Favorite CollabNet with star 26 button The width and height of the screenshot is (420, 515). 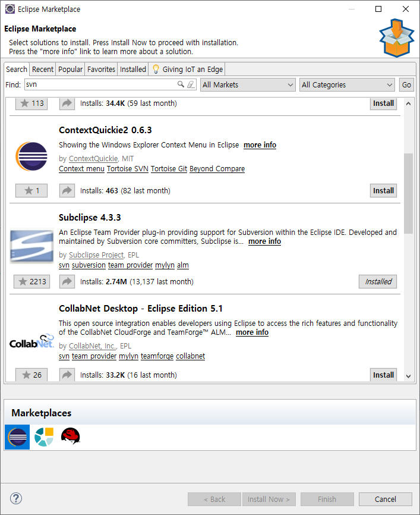click(x=31, y=375)
